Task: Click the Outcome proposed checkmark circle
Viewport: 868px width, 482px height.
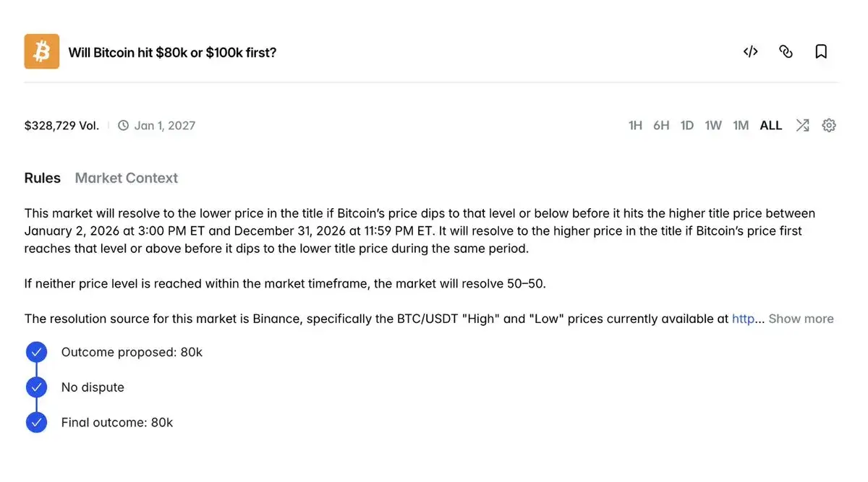Action: coord(36,353)
